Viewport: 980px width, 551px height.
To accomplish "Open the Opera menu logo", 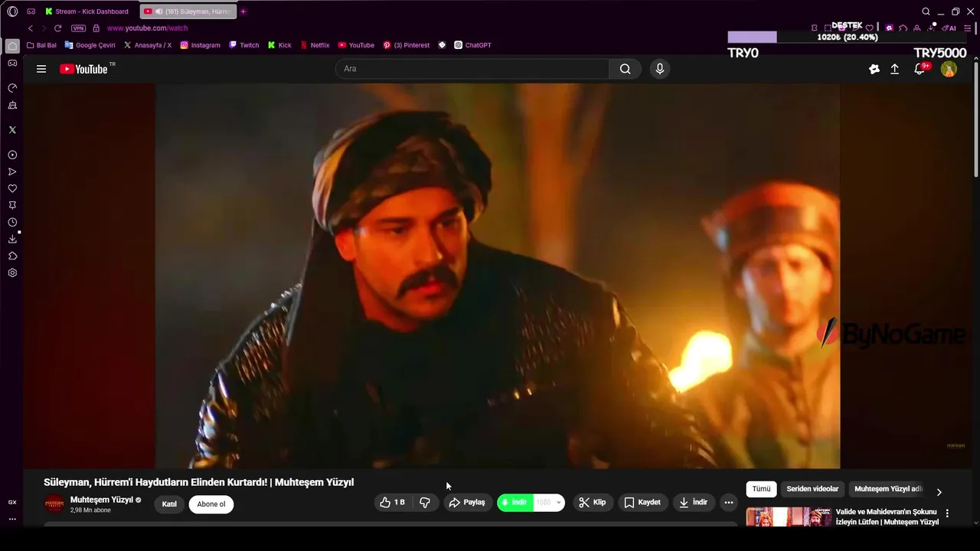I will [12, 11].
